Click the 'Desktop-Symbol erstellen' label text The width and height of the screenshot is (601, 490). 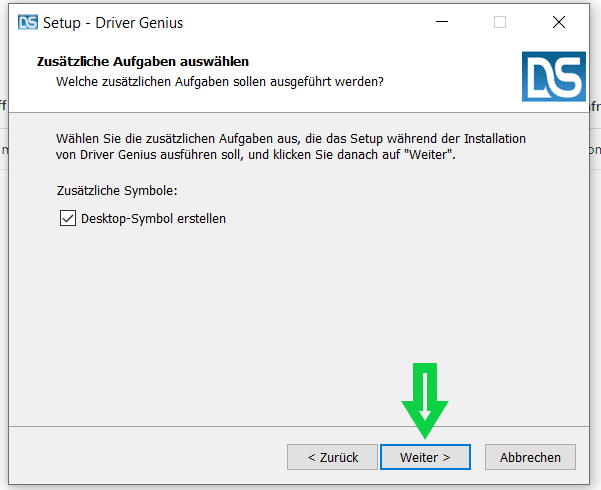(x=153, y=219)
